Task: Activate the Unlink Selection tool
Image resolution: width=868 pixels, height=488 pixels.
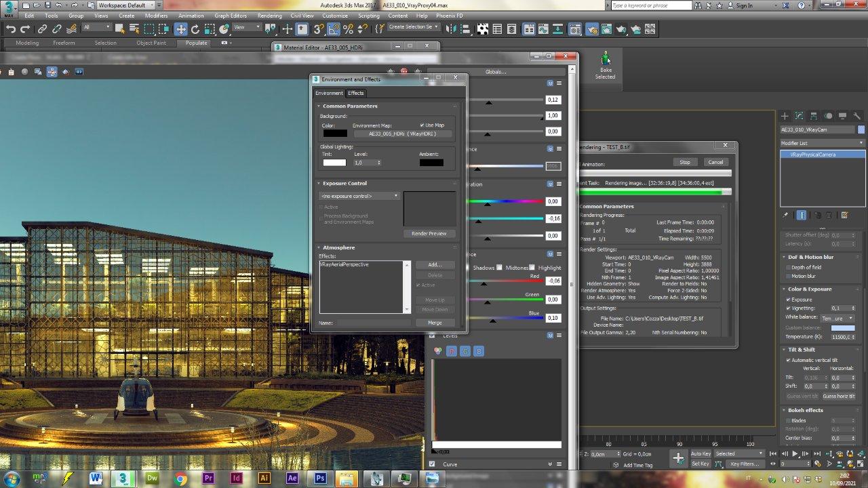Action: (57, 29)
